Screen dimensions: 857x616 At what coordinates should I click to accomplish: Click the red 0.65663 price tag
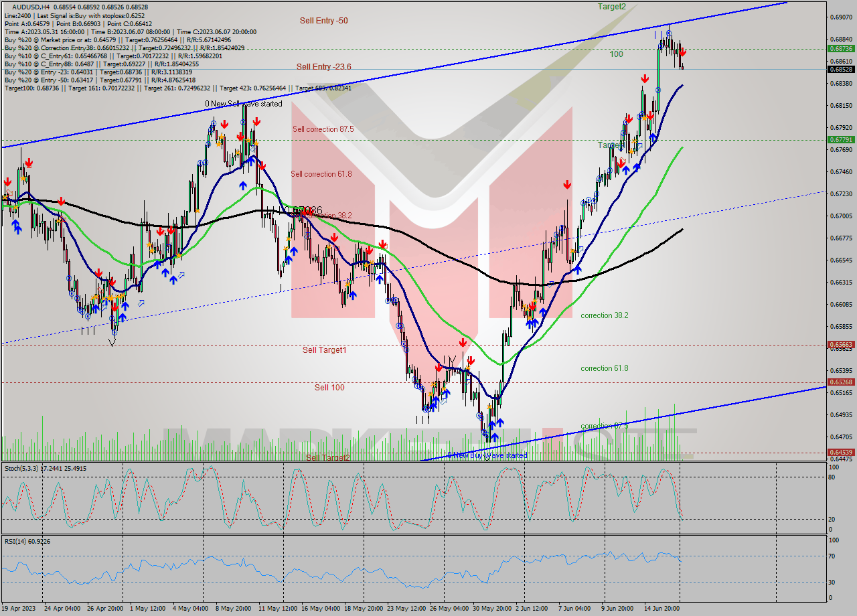click(x=841, y=345)
